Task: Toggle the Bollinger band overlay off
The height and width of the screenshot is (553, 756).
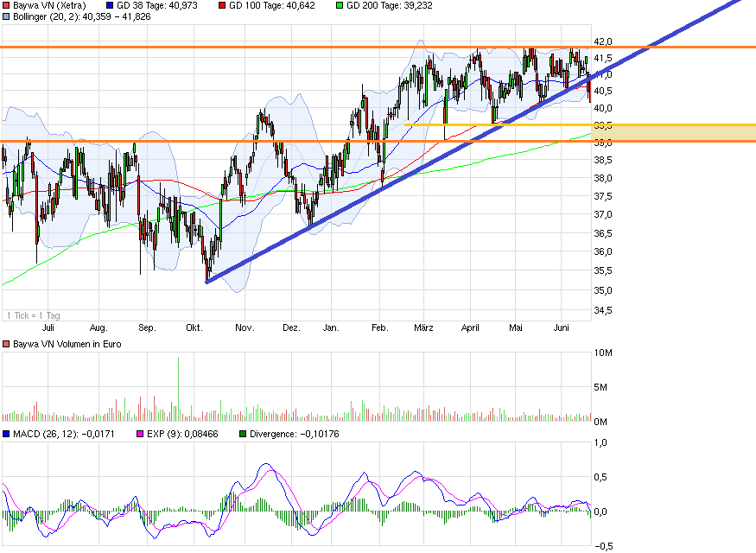Action: coord(6,16)
